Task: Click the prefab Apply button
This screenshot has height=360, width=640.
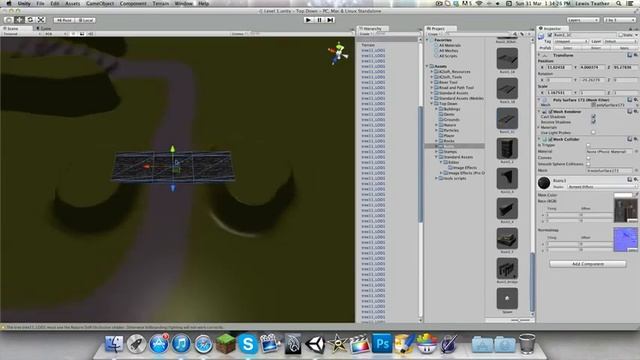Action: tap(624, 48)
